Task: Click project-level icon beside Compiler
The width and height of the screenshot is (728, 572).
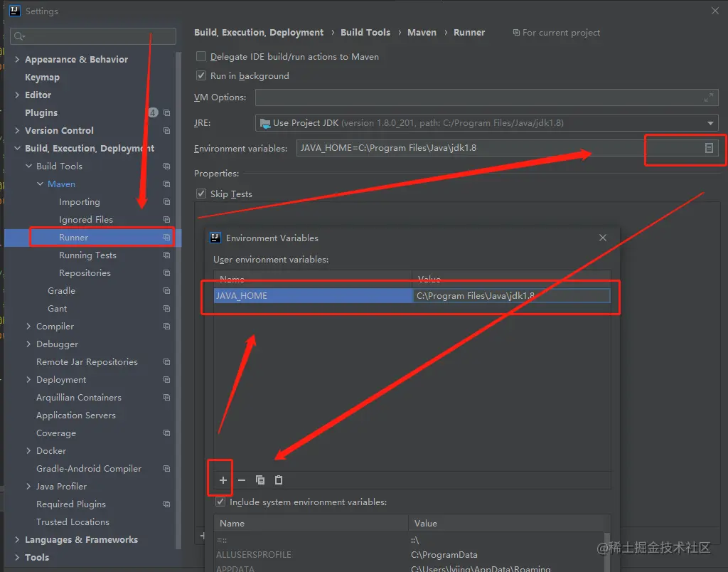Action: [166, 326]
